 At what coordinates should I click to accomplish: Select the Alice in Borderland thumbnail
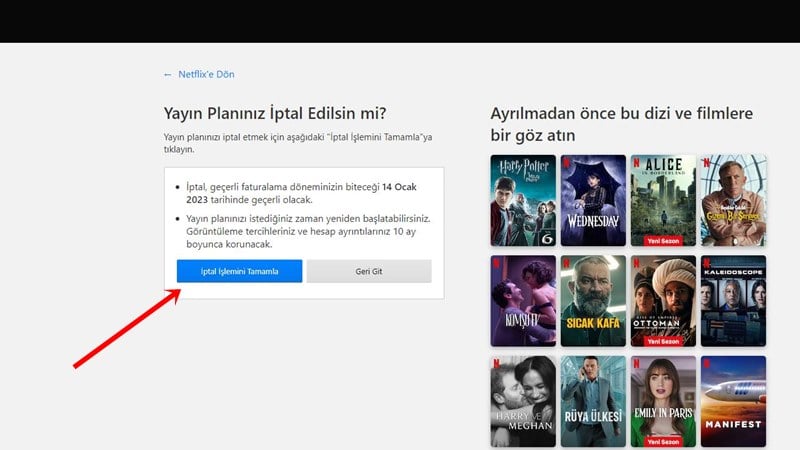(663, 201)
